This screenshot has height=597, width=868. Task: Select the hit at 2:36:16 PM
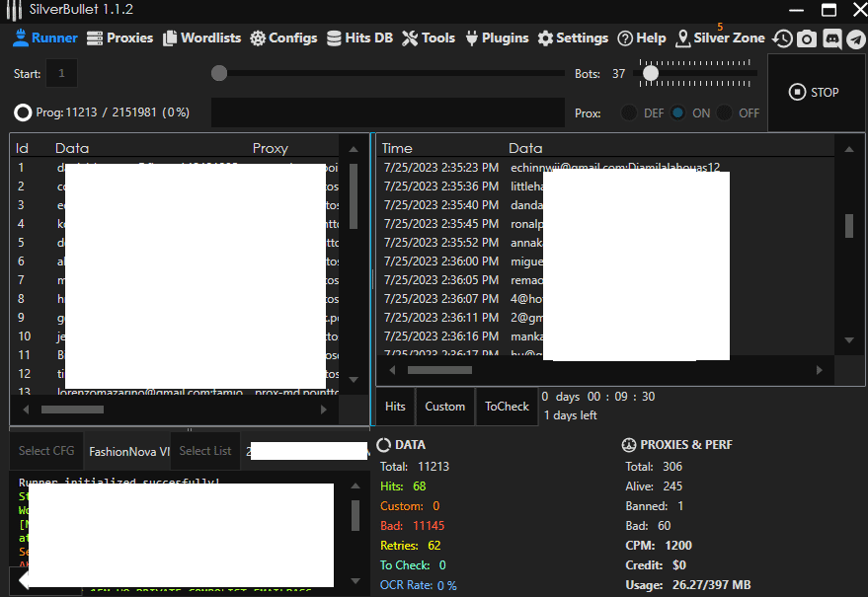point(606,336)
